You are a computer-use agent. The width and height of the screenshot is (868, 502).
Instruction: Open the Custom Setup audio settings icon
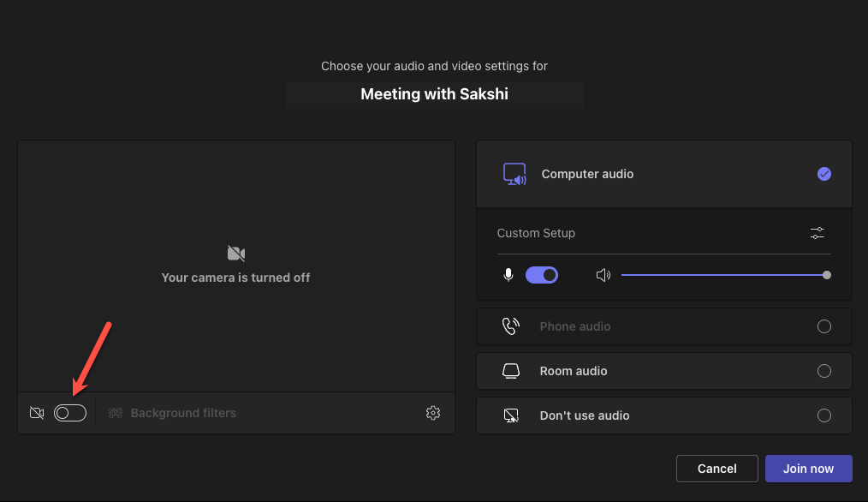point(817,232)
